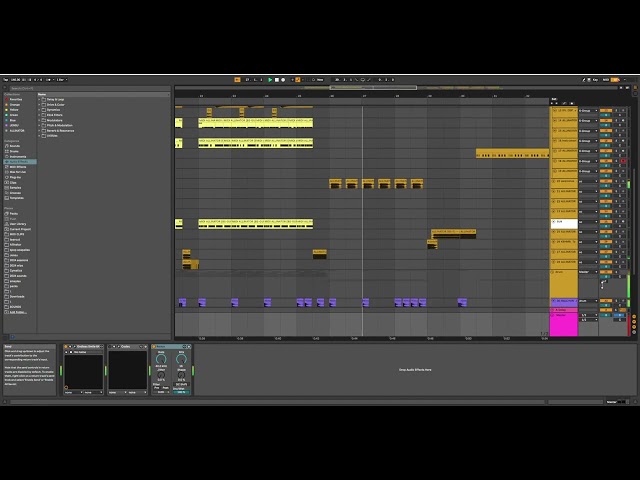The width and height of the screenshot is (640, 480).
Task: Select the Blue collection
Action: 13,120
